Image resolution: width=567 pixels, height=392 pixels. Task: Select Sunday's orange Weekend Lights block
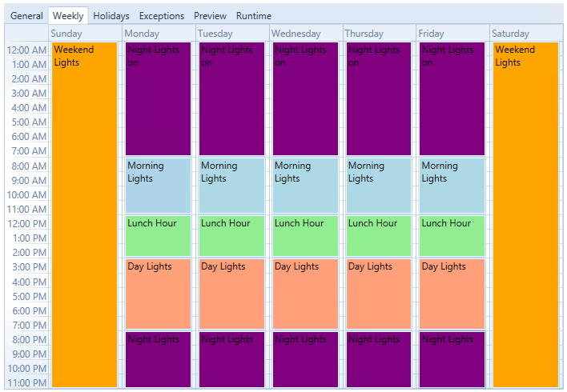coord(85,214)
